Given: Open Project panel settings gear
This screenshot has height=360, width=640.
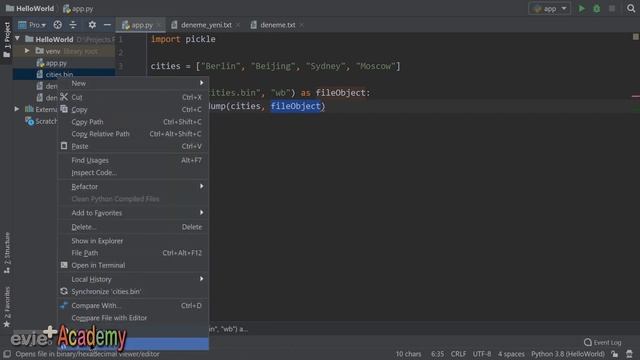Looking at the screenshot, I should [x=92, y=25].
